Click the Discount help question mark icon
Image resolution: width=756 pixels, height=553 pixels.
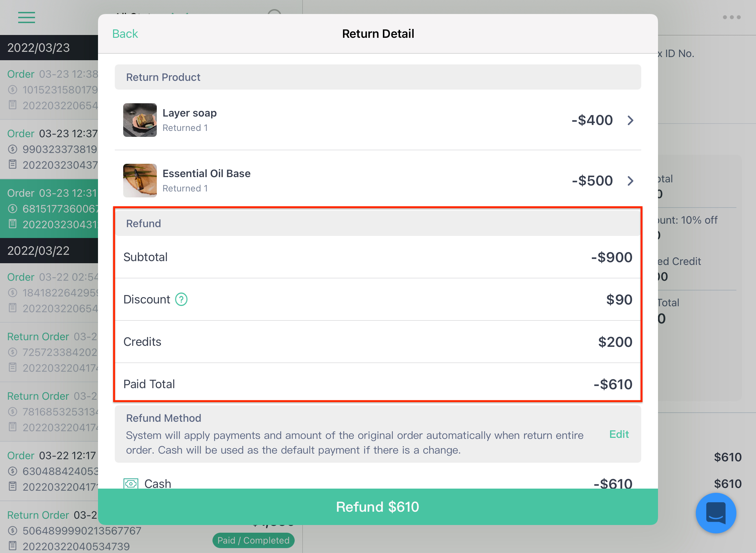[x=181, y=299]
